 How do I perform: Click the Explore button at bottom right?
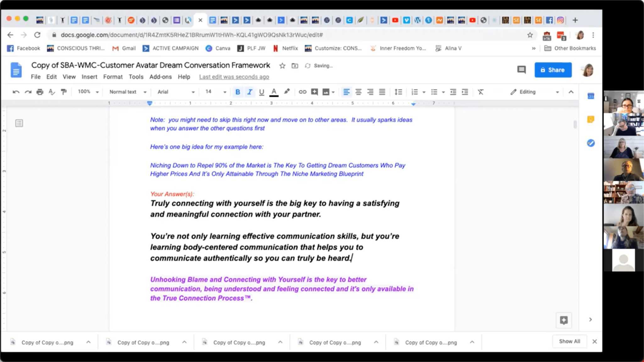(564, 320)
